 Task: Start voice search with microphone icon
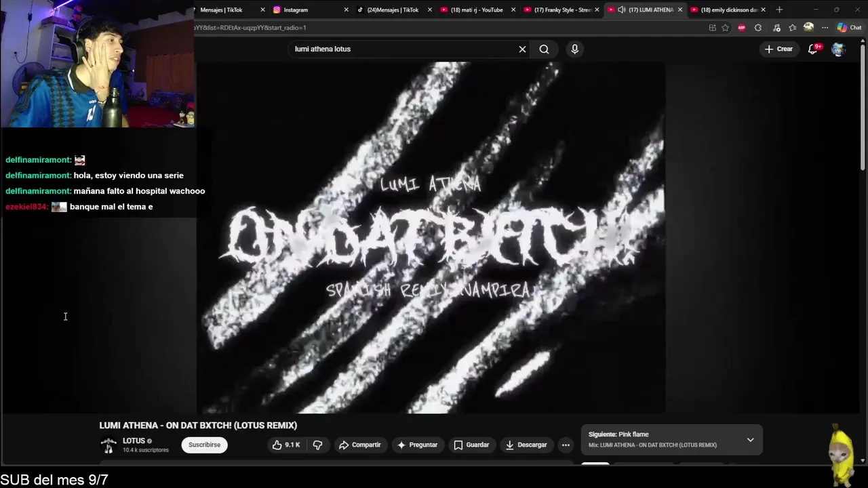tap(574, 49)
